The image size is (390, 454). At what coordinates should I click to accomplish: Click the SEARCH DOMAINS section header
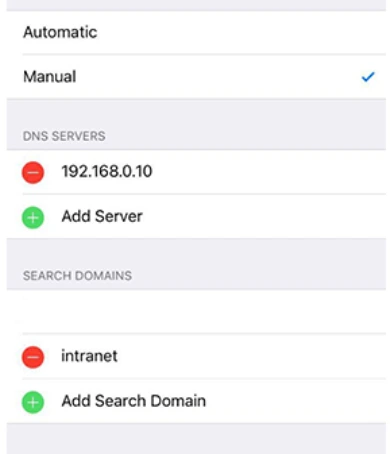tap(77, 276)
